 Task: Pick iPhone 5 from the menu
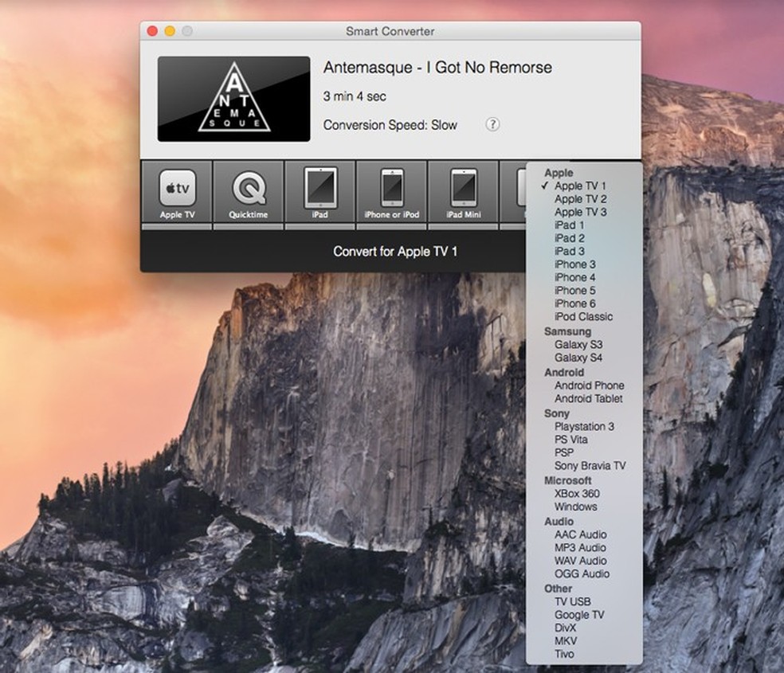coord(584,290)
